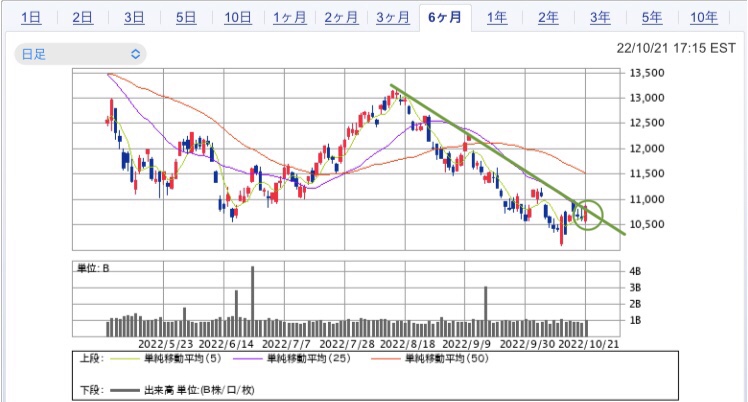The image size is (748, 402).
Task: Click the 2022/8/18 date label
Action: [x=407, y=344]
